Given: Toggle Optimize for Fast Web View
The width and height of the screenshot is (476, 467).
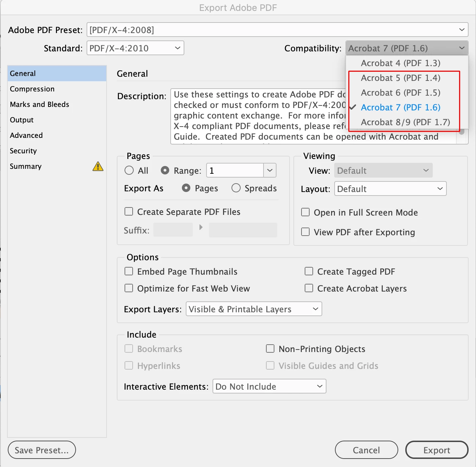Looking at the screenshot, I should tap(129, 288).
